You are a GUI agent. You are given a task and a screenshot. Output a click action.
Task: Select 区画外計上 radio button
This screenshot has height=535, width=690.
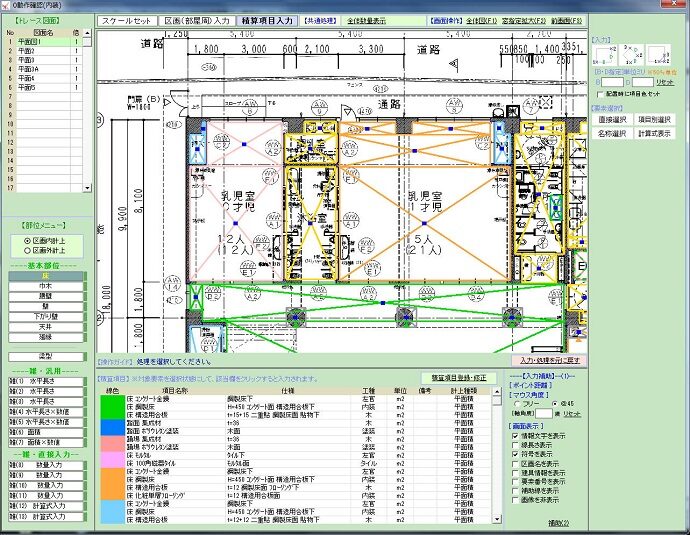click(26, 250)
